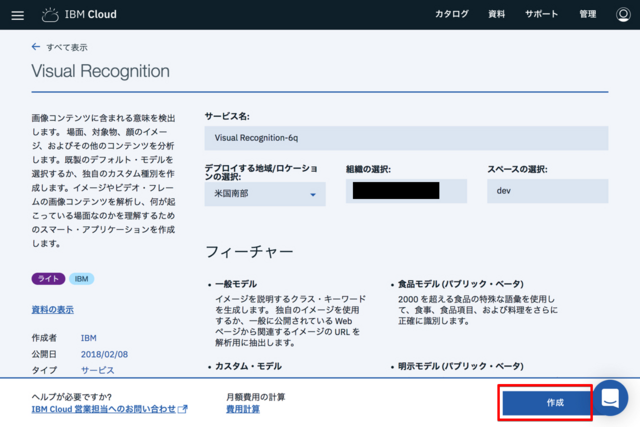Click the ヘルプが必要ですか? text
Image resolution: width=640 pixels, height=427 pixels.
coord(72,397)
